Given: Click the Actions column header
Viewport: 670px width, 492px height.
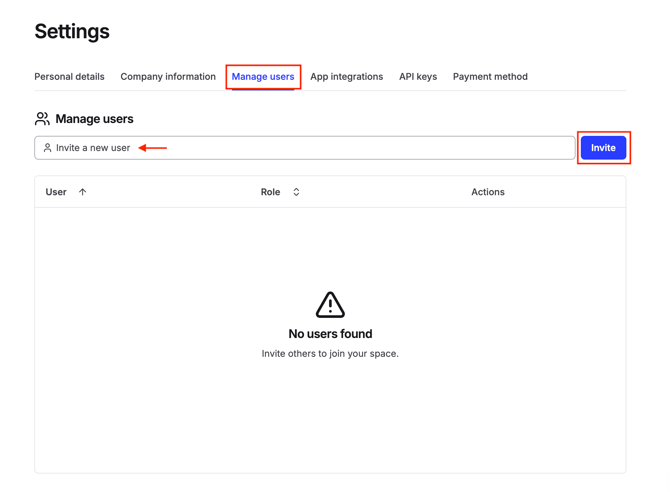Looking at the screenshot, I should 488,192.
